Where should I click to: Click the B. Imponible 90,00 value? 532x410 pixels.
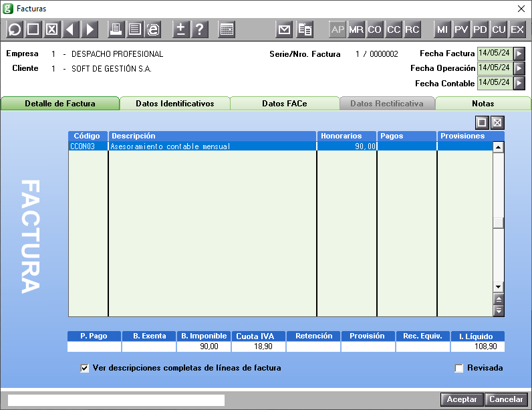(x=204, y=346)
